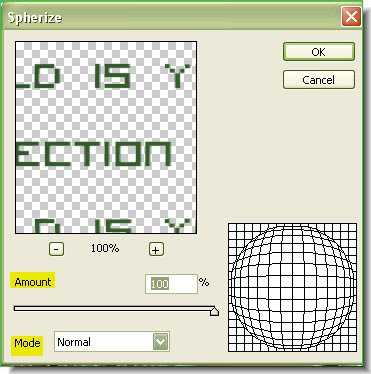Zoom in preview with plus button
Screen dimensions: 371x374
[x=156, y=249]
